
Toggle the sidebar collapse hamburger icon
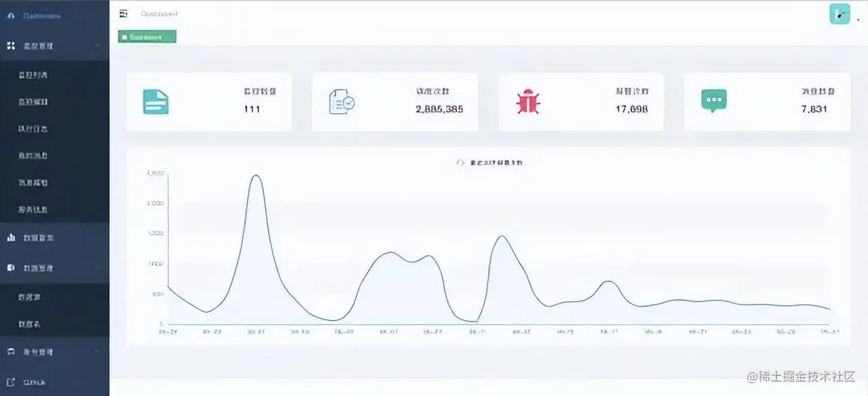click(123, 14)
